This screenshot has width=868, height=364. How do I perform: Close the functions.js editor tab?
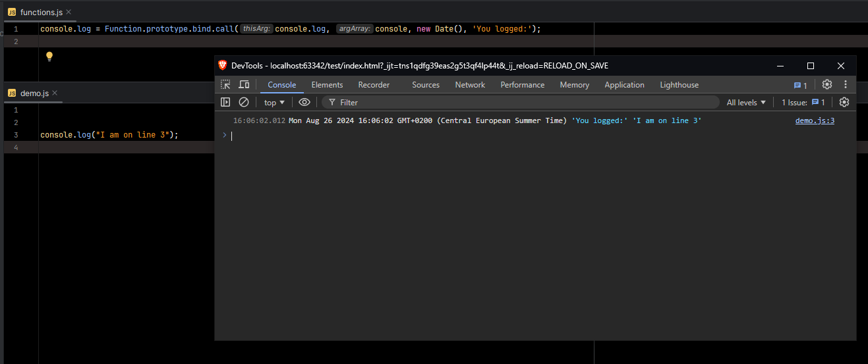pyautogui.click(x=69, y=13)
